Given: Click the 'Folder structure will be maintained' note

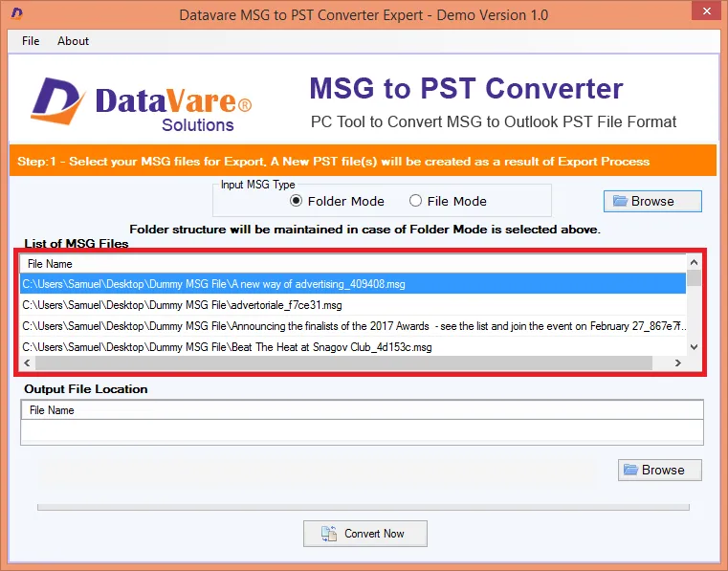Looking at the screenshot, I should 364,230.
